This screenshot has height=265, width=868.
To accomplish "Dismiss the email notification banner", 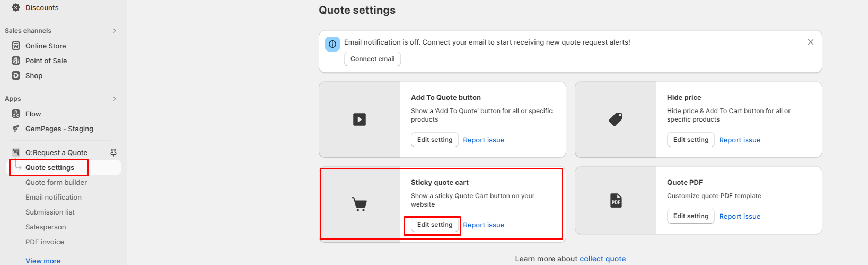I will point(811,42).
